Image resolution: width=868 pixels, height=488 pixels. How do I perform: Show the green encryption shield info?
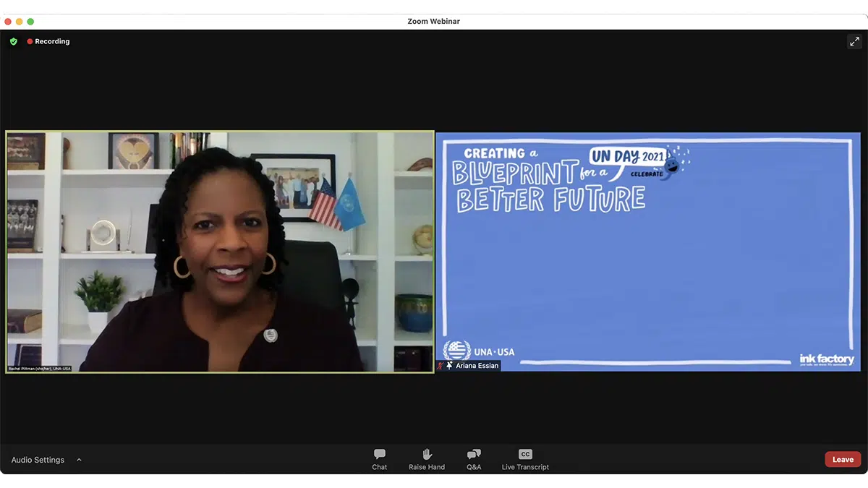pyautogui.click(x=14, y=42)
